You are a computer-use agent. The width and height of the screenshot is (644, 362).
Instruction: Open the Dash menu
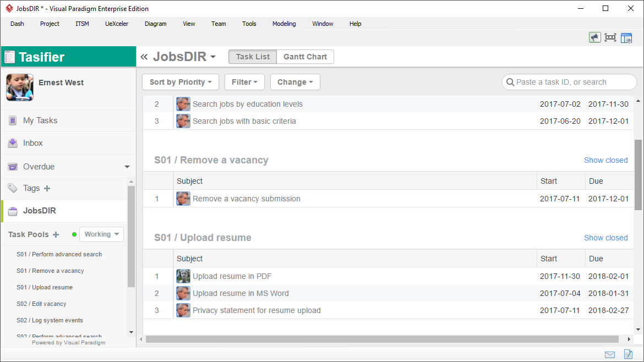[x=17, y=24]
